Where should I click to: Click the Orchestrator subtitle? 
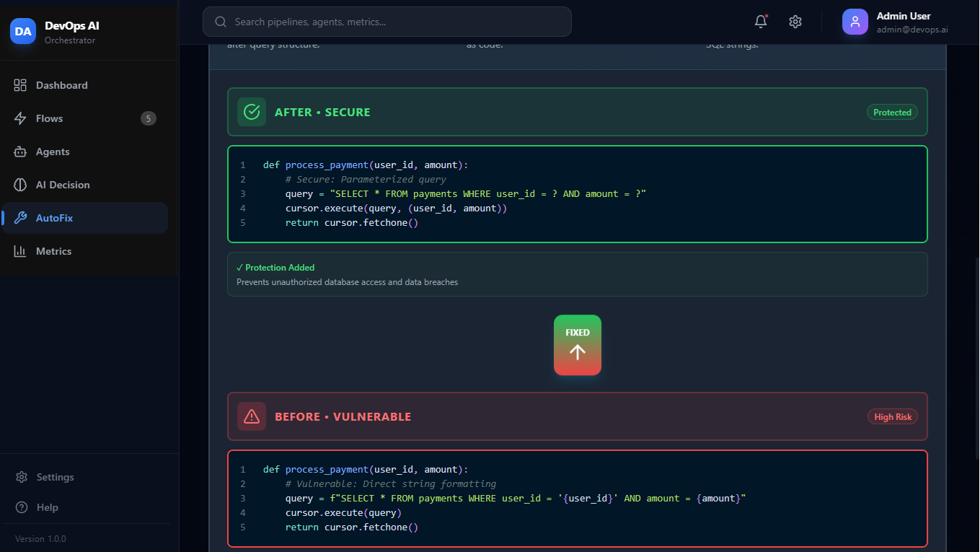point(70,40)
